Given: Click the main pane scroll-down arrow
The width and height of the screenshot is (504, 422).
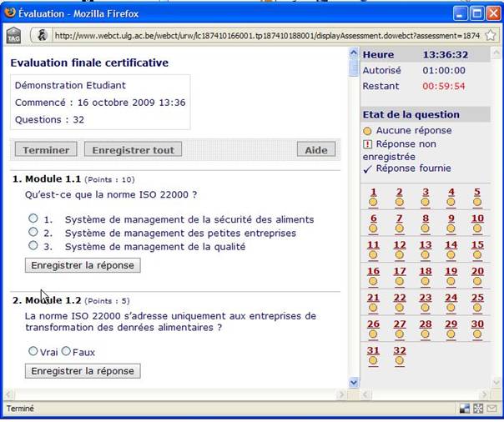Looking at the screenshot, I should 353,382.
